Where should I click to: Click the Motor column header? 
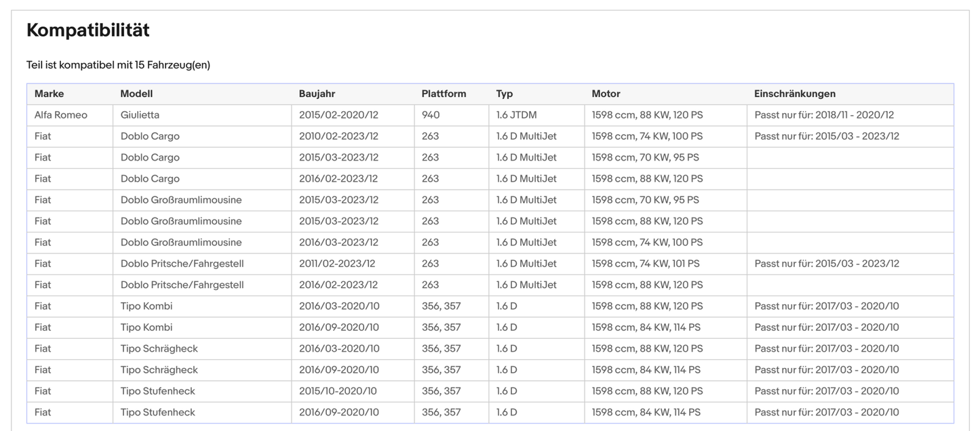click(x=606, y=94)
